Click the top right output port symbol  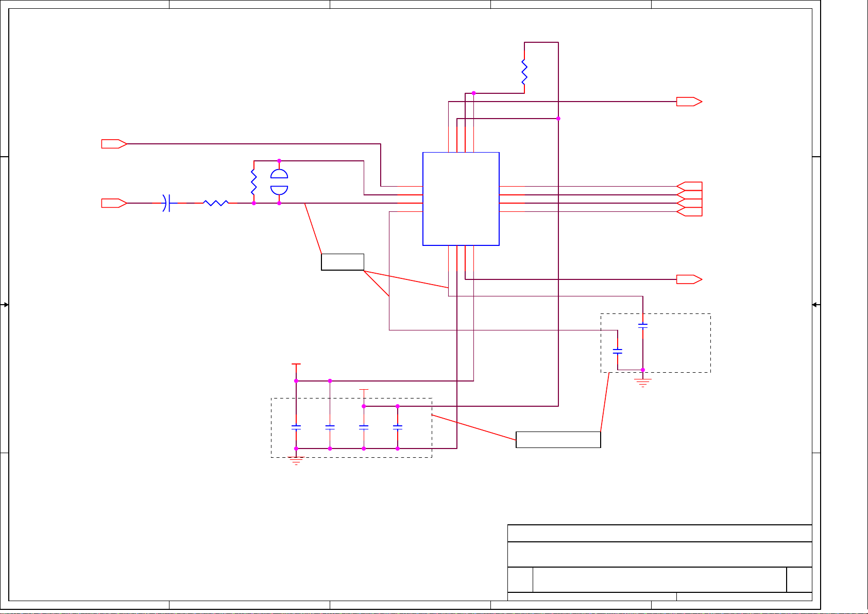click(x=689, y=102)
